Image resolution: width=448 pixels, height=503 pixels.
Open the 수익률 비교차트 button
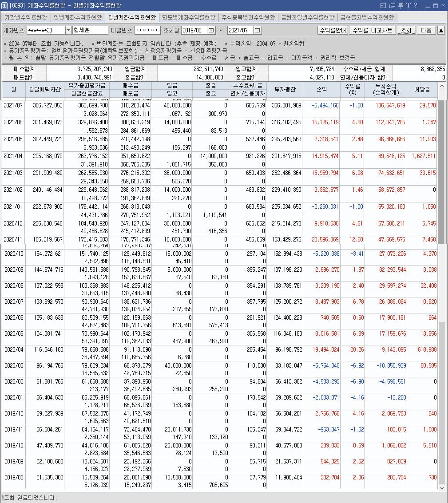372,31
